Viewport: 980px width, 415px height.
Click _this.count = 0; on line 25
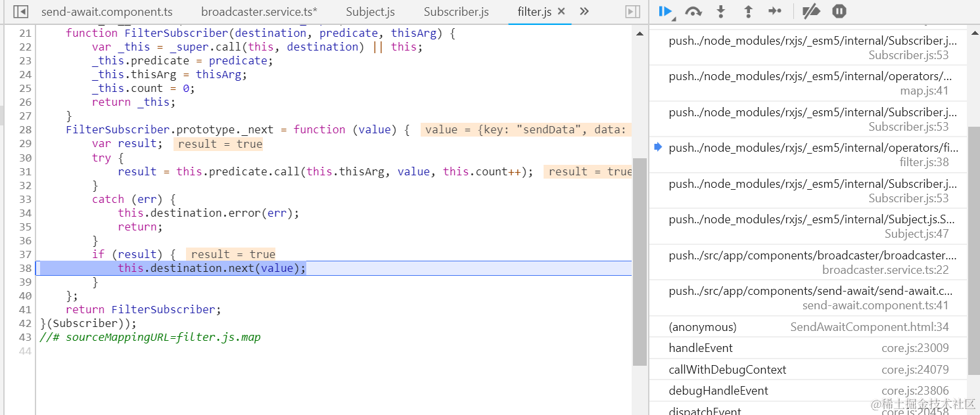143,89
